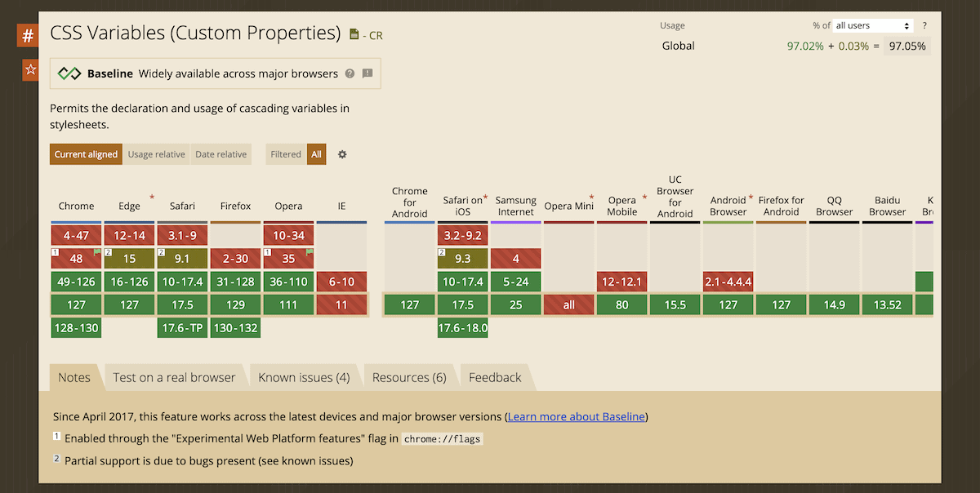Open the spec document icon next to the title
The image size is (980, 493).
[355, 35]
